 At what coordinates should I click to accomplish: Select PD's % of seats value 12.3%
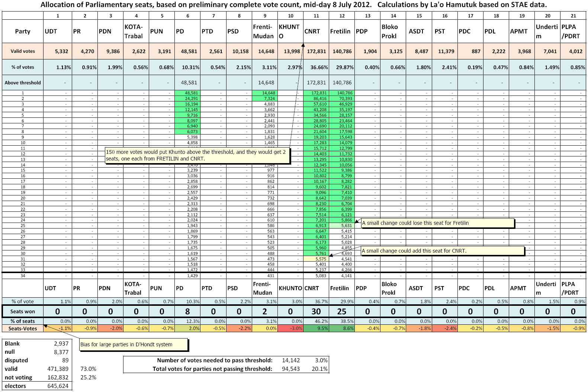pyautogui.click(x=187, y=321)
